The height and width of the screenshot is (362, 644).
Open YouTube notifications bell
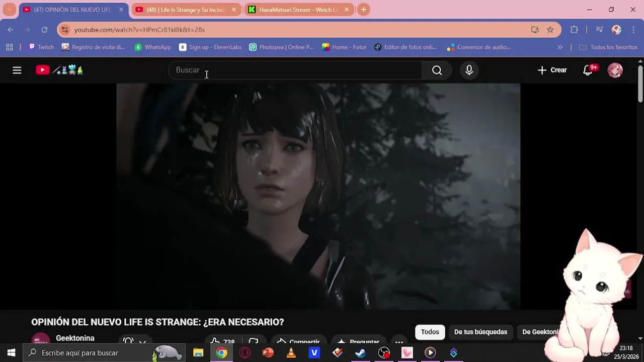pyautogui.click(x=588, y=70)
